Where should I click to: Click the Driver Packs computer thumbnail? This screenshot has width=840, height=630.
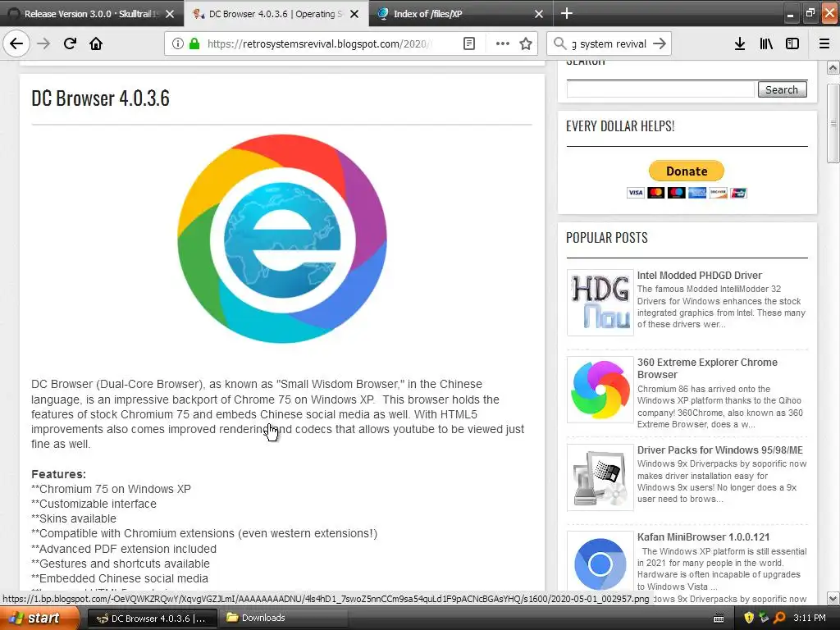[600, 477]
